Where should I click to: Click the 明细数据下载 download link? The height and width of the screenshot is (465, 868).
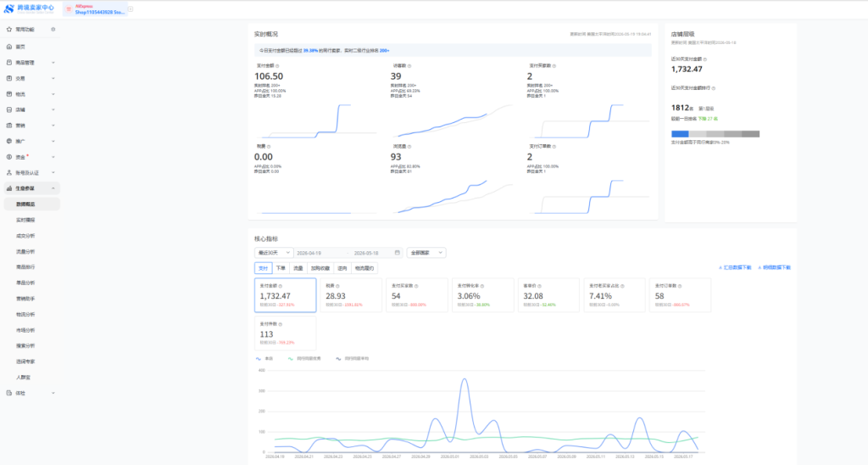775,267
